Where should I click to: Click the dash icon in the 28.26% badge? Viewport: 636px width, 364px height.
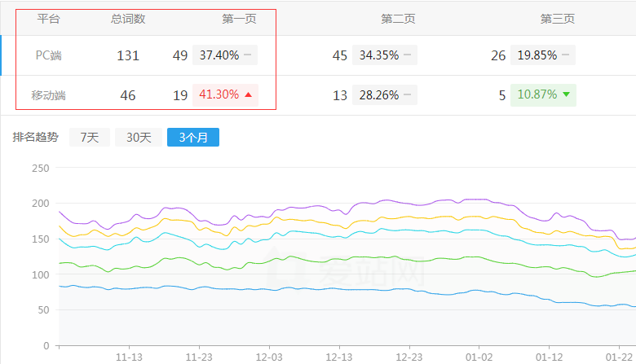point(407,95)
